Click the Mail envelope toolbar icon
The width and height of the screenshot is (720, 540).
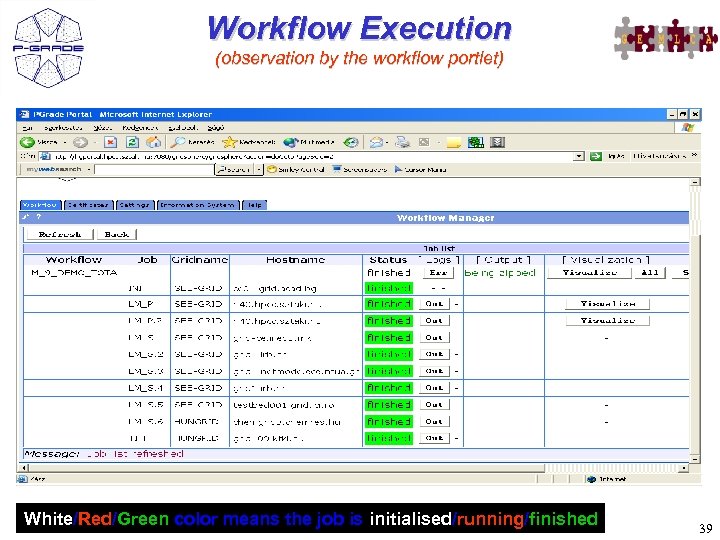376,142
